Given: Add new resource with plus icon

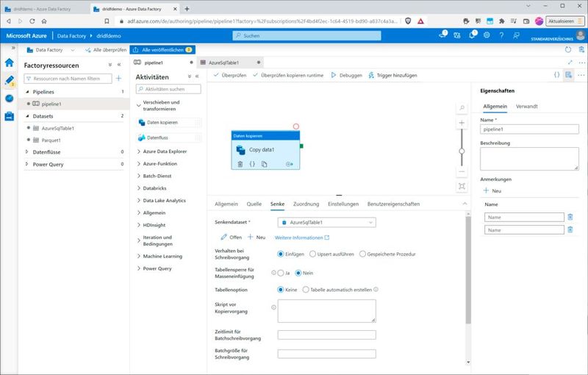Looking at the screenshot, I should coord(118,79).
